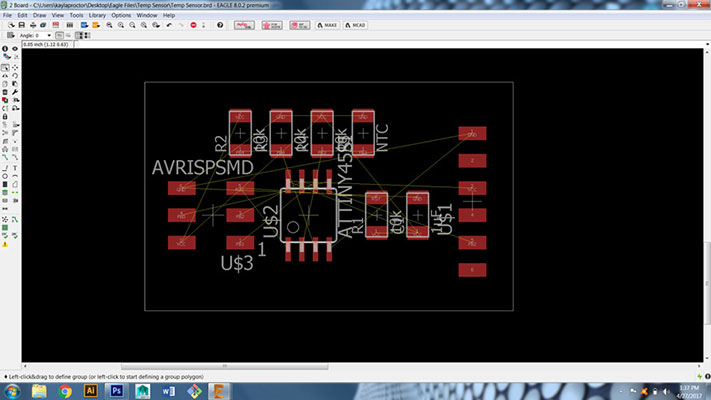
Task: Click the Open file icon
Action: 11,25
